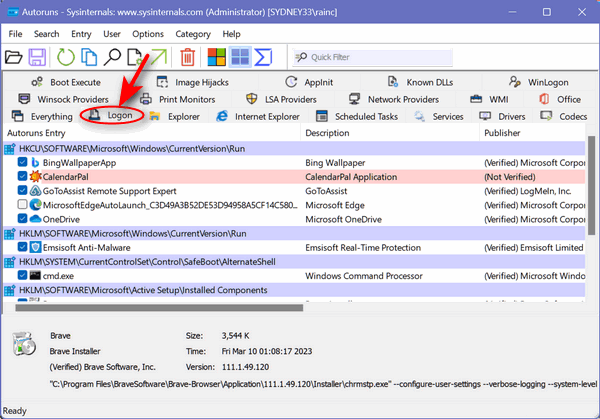Screen dimensions: 600x419
Task: Switch to the Scheduled Tasks tab
Action: [357, 116]
